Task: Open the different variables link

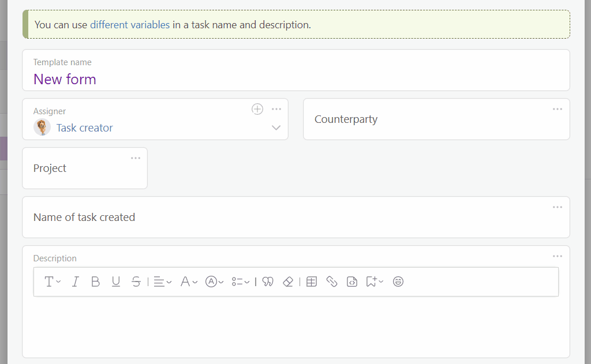Action: click(x=130, y=25)
